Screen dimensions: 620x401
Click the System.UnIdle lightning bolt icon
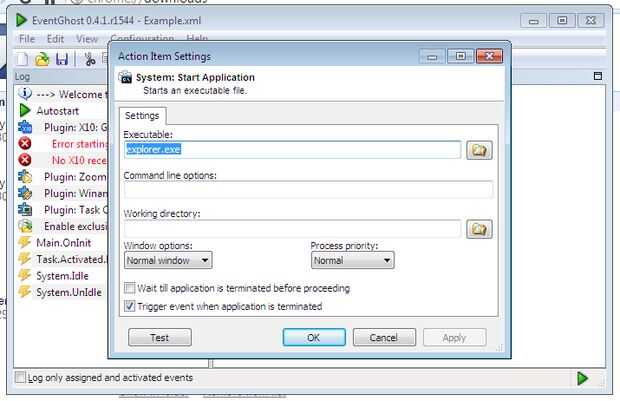pyautogui.click(x=25, y=292)
